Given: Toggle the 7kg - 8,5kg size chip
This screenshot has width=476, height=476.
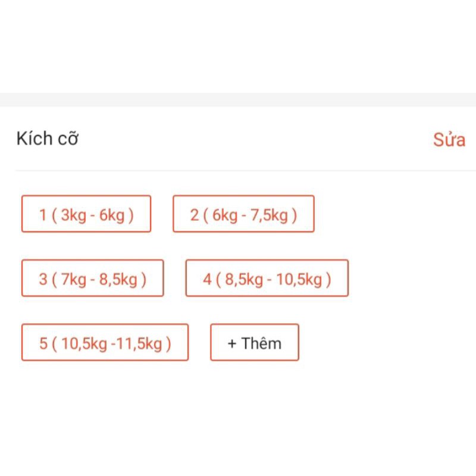Looking at the screenshot, I should coord(92,278).
